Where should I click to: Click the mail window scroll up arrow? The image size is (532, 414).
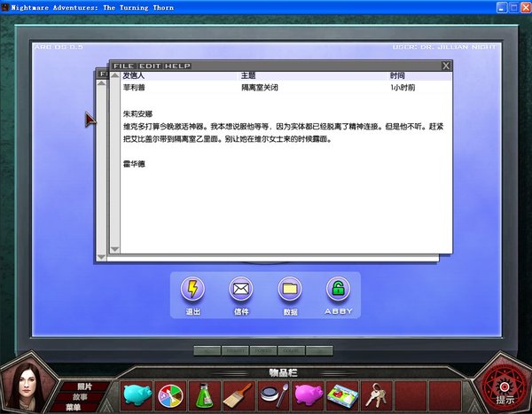pos(115,75)
